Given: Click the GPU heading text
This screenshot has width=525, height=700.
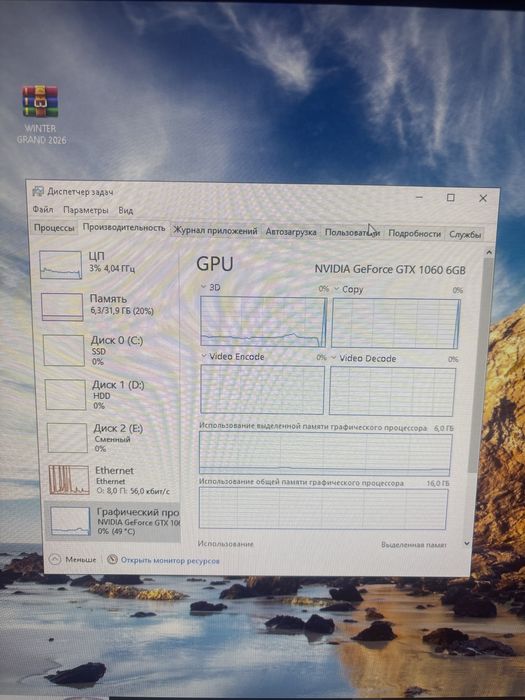Looking at the screenshot, I should click(215, 263).
